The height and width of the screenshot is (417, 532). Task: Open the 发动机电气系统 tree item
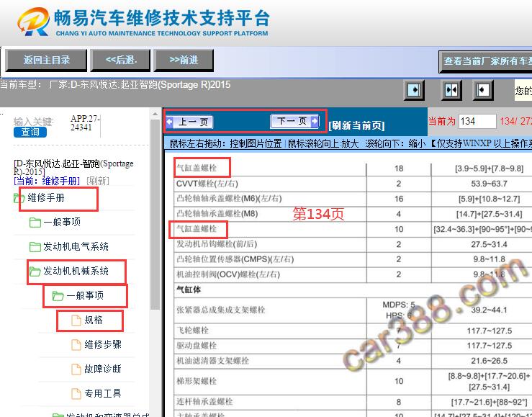(76, 246)
